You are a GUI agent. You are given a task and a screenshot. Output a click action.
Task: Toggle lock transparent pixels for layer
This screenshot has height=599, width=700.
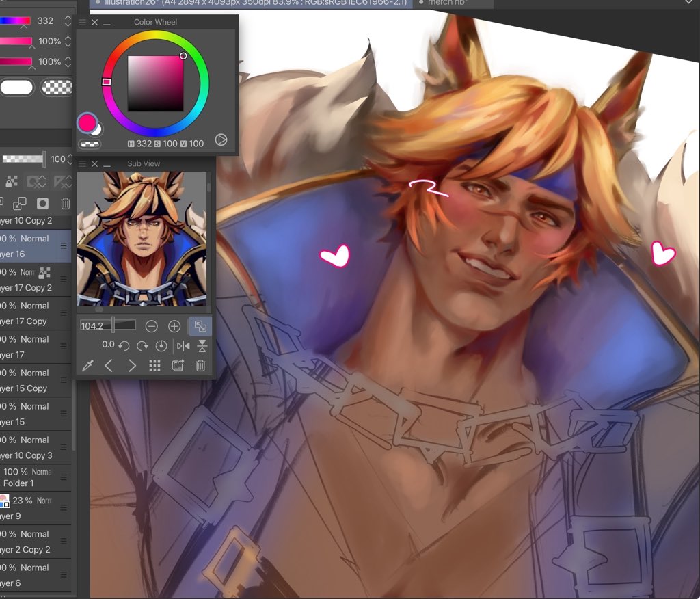(12, 181)
